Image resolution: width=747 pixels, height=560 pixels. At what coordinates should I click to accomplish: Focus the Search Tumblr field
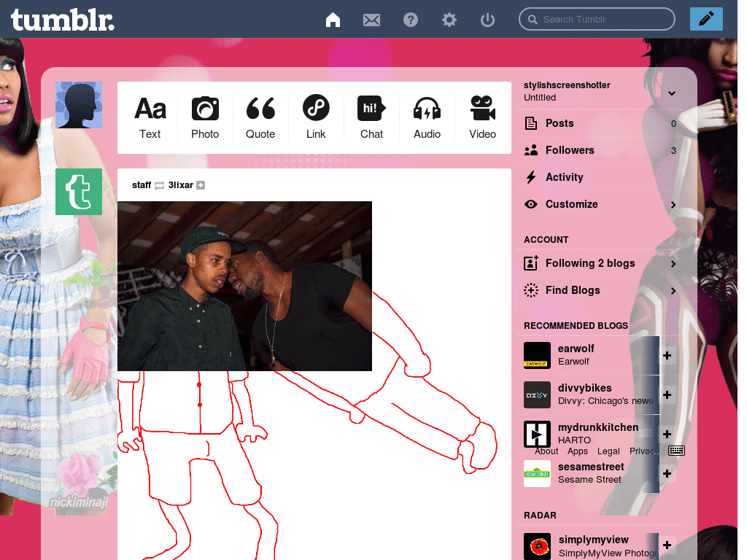click(x=597, y=20)
